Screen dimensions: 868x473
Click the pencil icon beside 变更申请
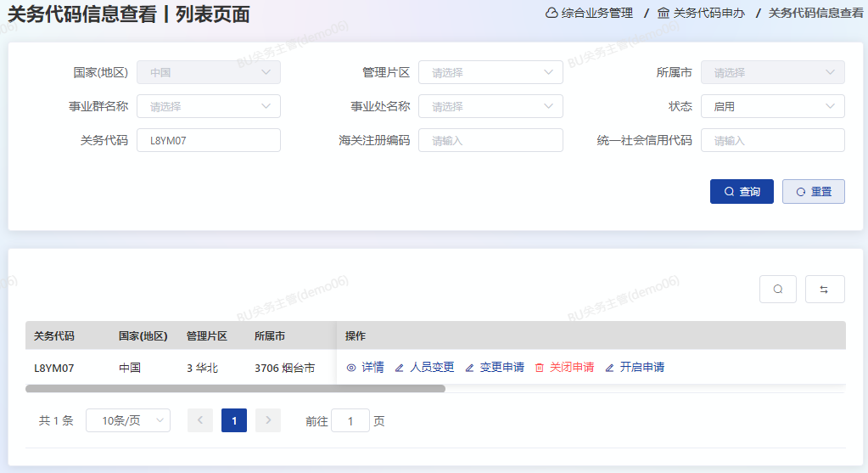[x=469, y=368]
